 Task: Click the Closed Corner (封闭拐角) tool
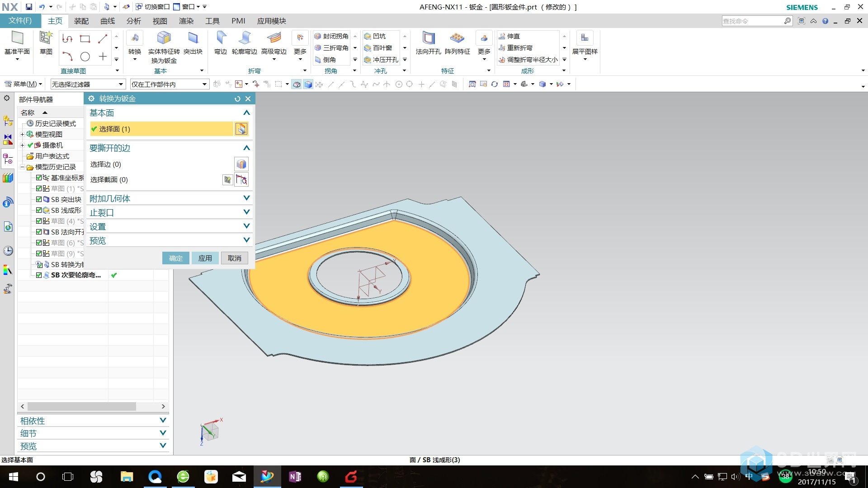point(331,36)
